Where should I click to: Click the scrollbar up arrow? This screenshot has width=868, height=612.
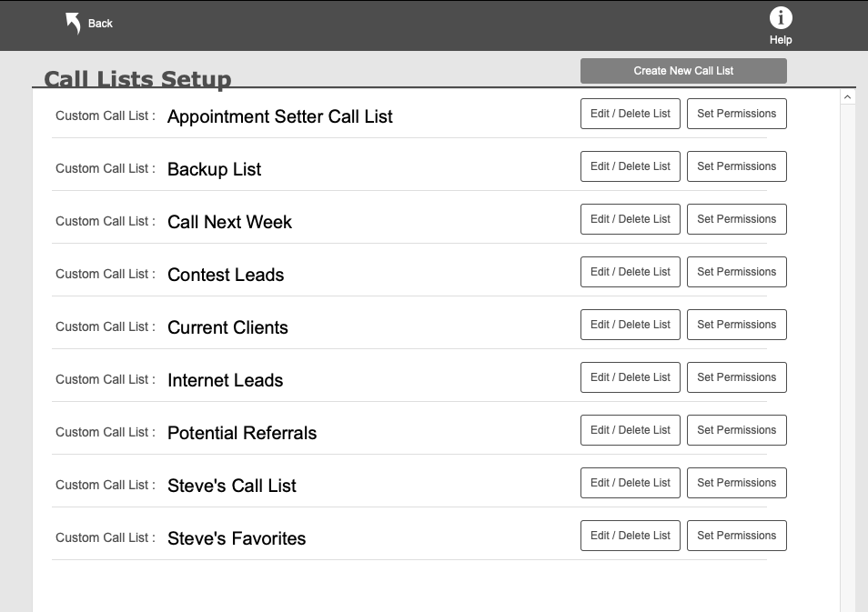pyautogui.click(x=847, y=96)
